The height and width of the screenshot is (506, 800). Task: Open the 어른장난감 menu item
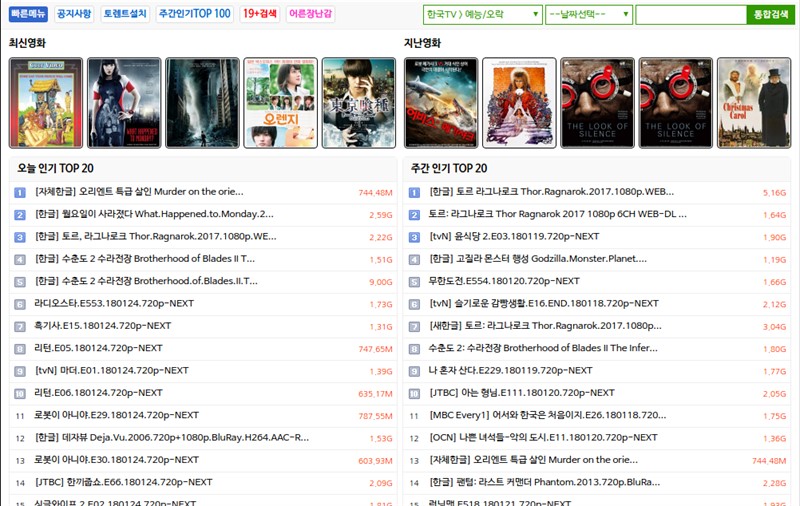311,14
